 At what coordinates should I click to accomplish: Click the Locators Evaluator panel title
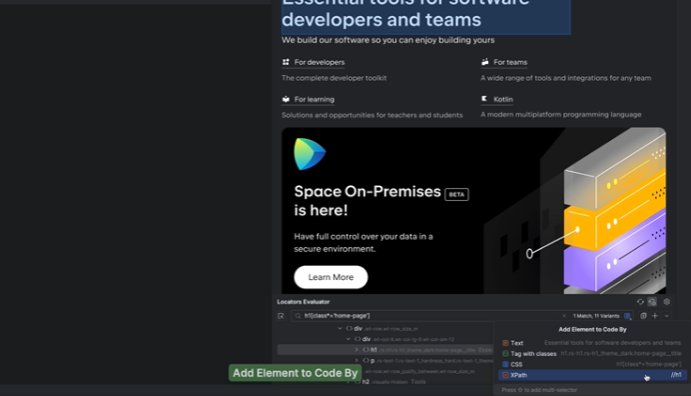(x=303, y=302)
